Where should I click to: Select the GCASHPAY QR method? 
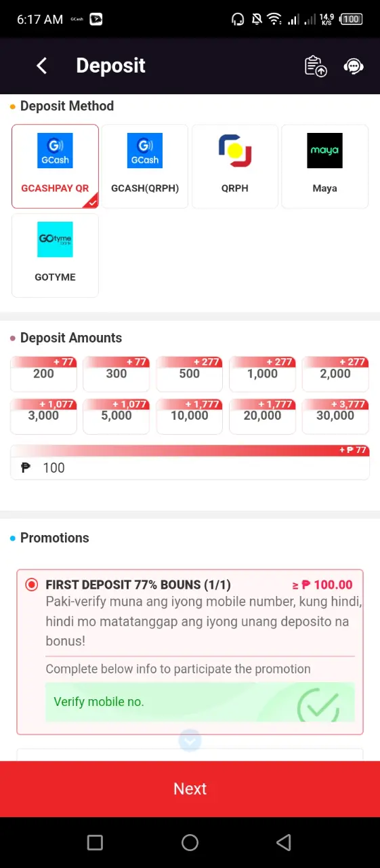(55, 166)
